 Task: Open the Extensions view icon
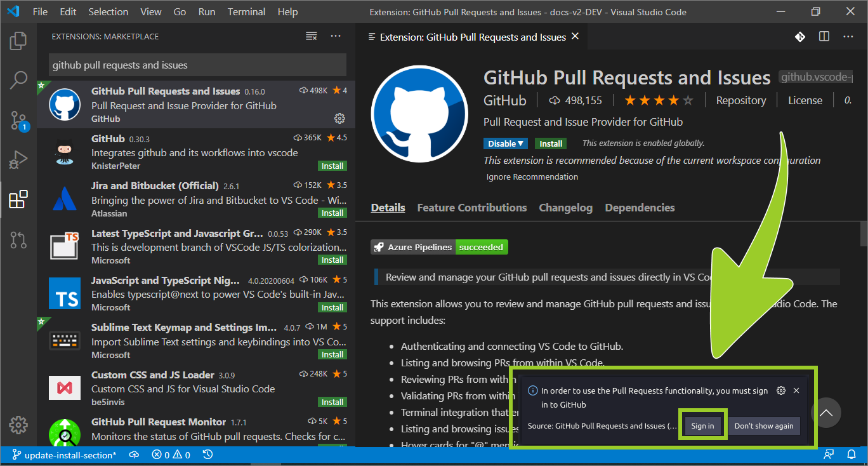coord(18,199)
